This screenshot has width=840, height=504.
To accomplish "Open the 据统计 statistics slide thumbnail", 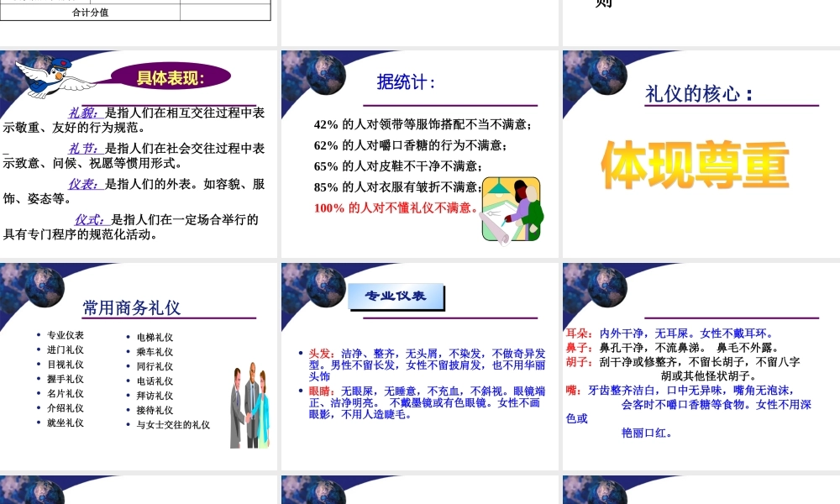I will point(420,155).
